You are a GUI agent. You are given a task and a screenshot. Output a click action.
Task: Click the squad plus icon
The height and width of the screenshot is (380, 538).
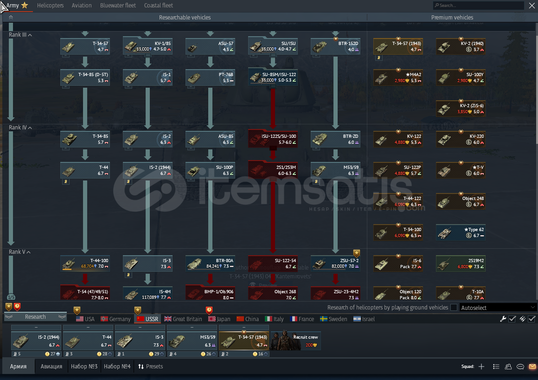[481, 367]
